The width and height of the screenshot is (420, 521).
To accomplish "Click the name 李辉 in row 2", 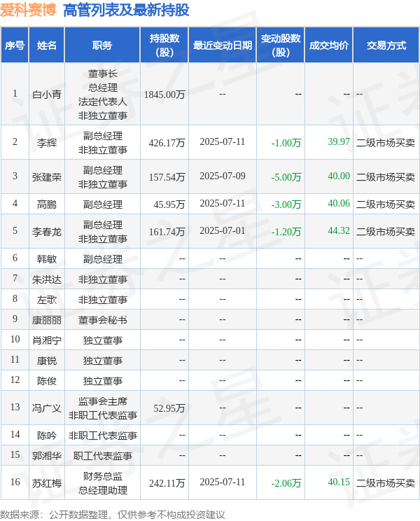I will tap(47, 142).
